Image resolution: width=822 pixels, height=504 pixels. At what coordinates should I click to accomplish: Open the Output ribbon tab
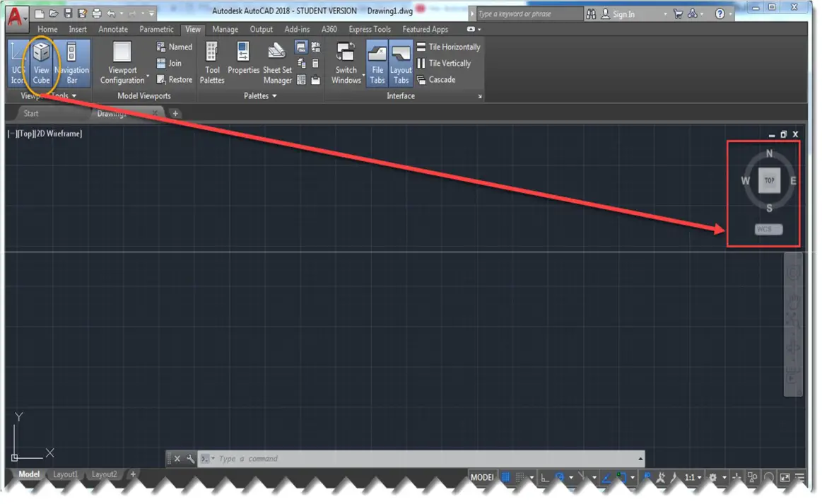coord(261,30)
